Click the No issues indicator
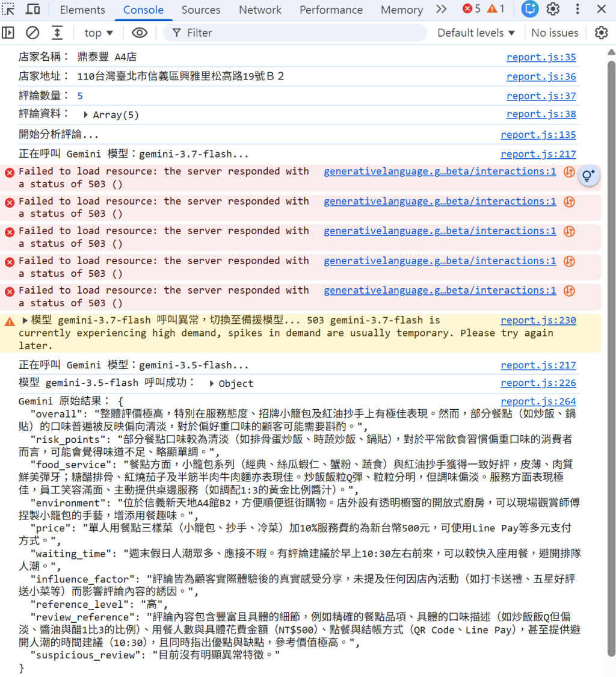Image resolution: width=616 pixels, height=677 pixels. 555,33
